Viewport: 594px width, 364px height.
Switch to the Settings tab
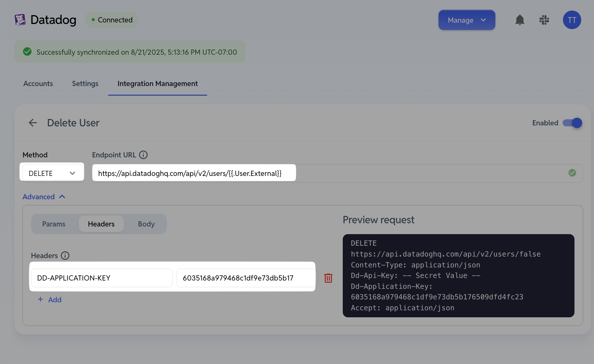(x=85, y=83)
